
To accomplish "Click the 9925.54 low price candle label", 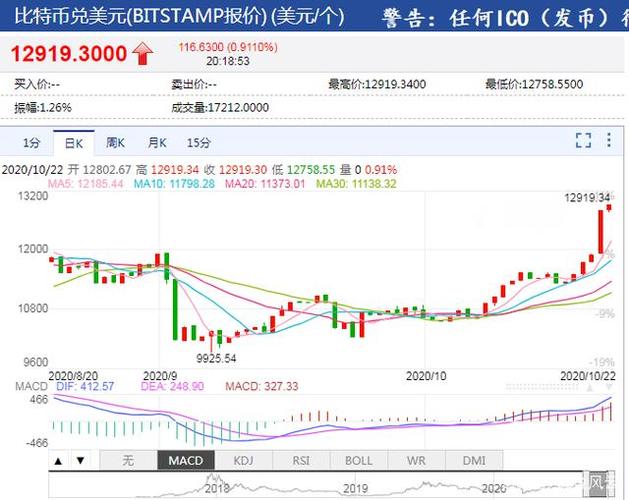I will pos(217,358).
